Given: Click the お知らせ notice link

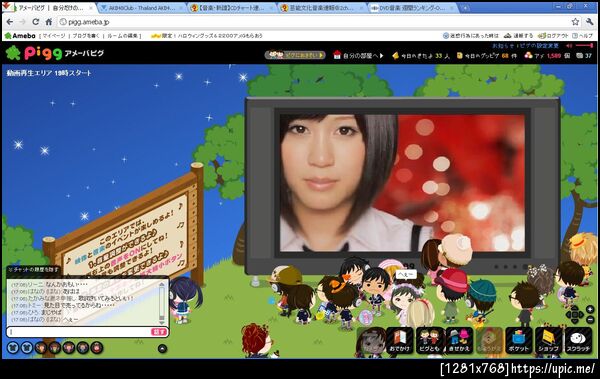Looking at the screenshot, I should pos(503,46).
